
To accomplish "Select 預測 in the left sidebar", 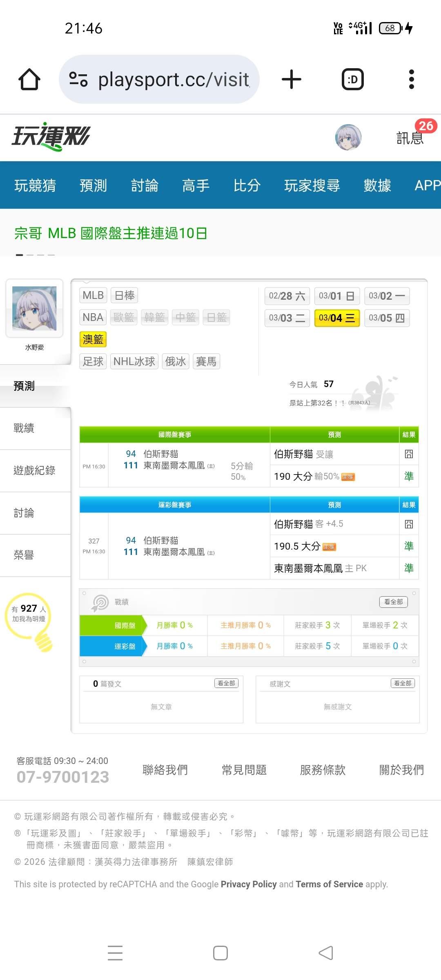I will click(x=35, y=386).
